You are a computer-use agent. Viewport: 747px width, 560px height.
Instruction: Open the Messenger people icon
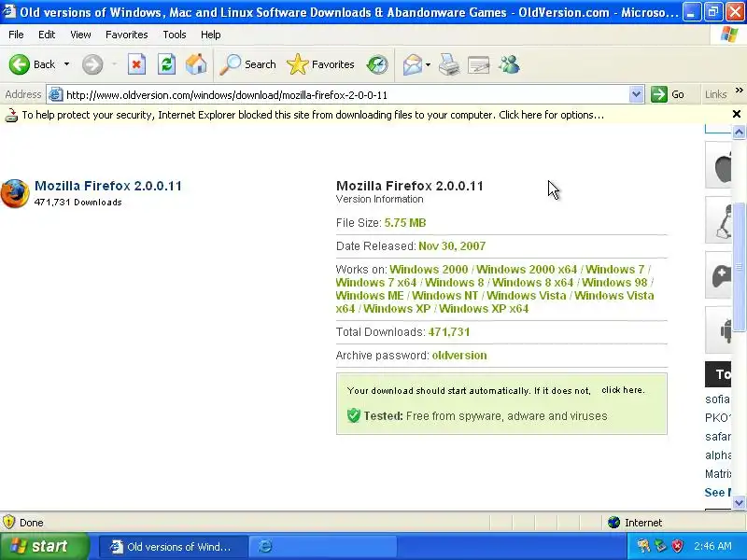click(x=509, y=64)
